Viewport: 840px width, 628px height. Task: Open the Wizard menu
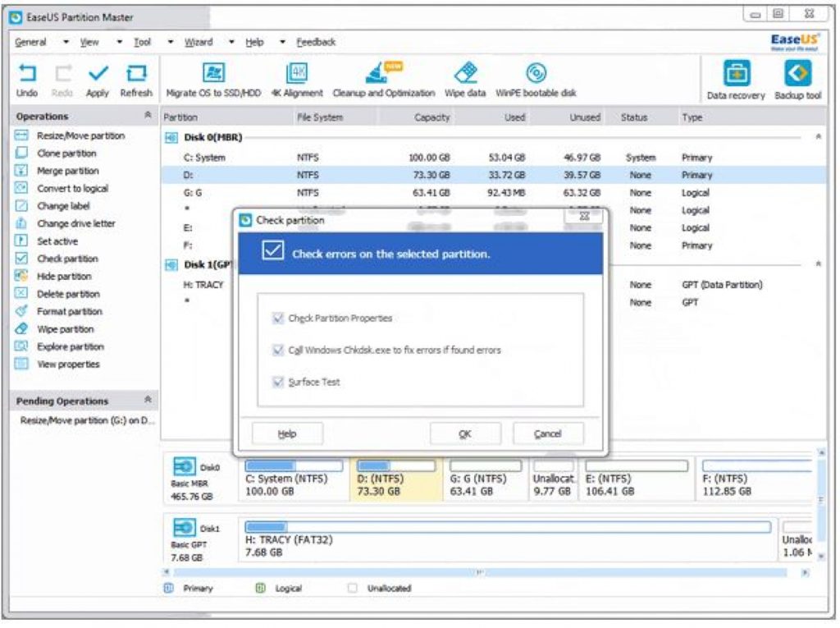pyautogui.click(x=199, y=42)
